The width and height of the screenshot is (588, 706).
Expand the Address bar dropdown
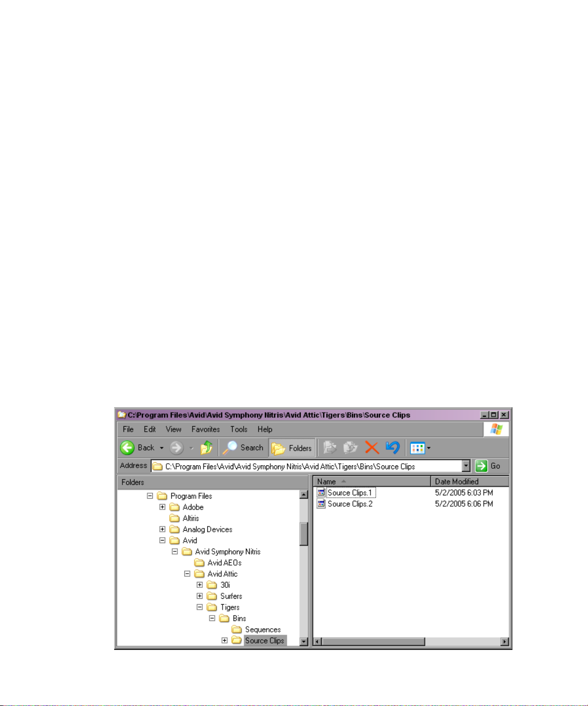click(466, 466)
